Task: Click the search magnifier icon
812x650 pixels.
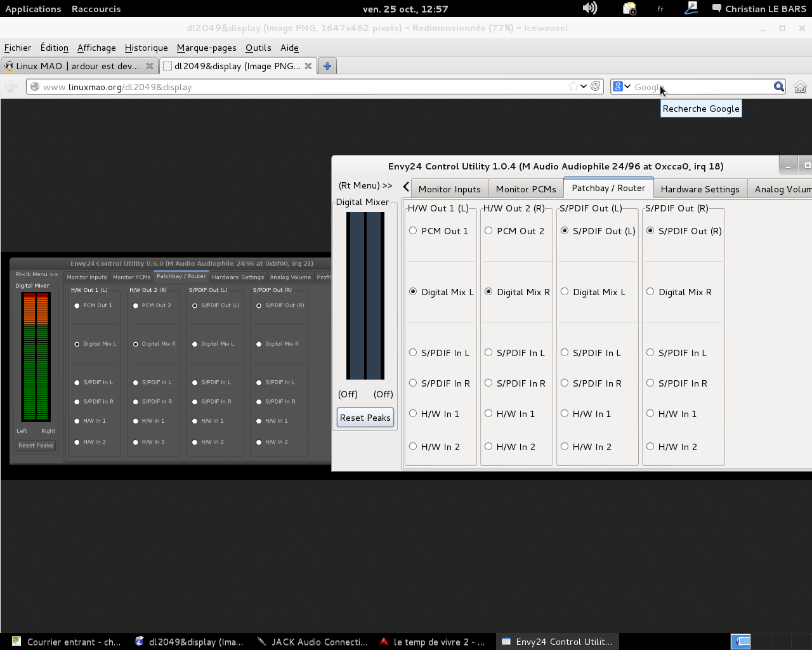Action: click(x=779, y=87)
